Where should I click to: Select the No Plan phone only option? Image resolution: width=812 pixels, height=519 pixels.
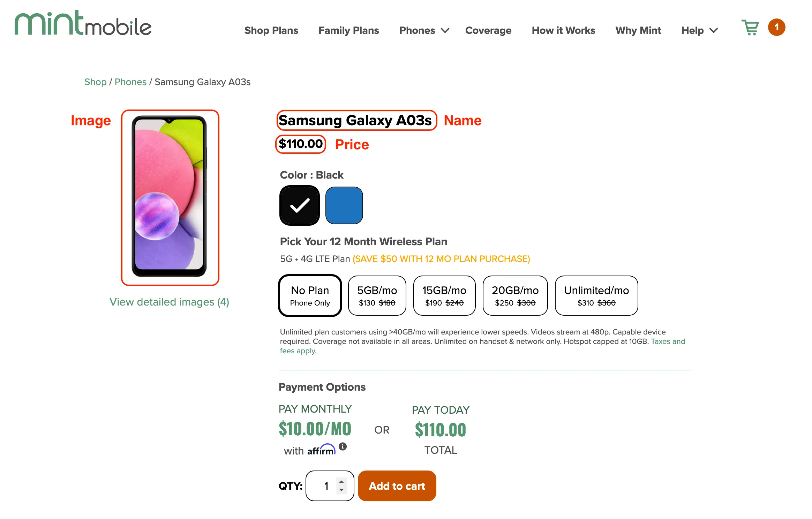[309, 295]
